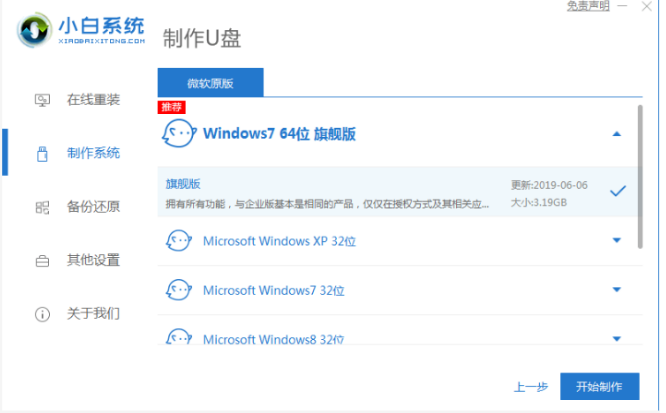Screen dimensions: 666x413
Task: Click the system list vertical scrollbar
Action: coord(641,175)
